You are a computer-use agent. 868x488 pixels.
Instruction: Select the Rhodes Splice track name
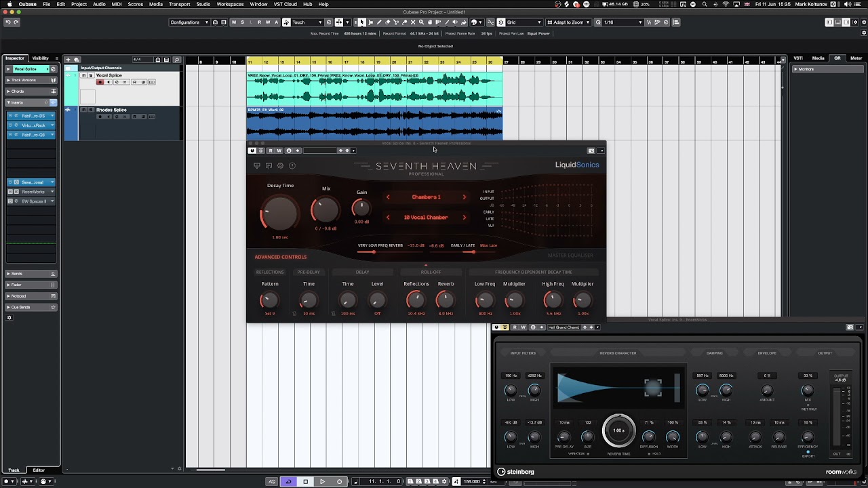coord(111,110)
